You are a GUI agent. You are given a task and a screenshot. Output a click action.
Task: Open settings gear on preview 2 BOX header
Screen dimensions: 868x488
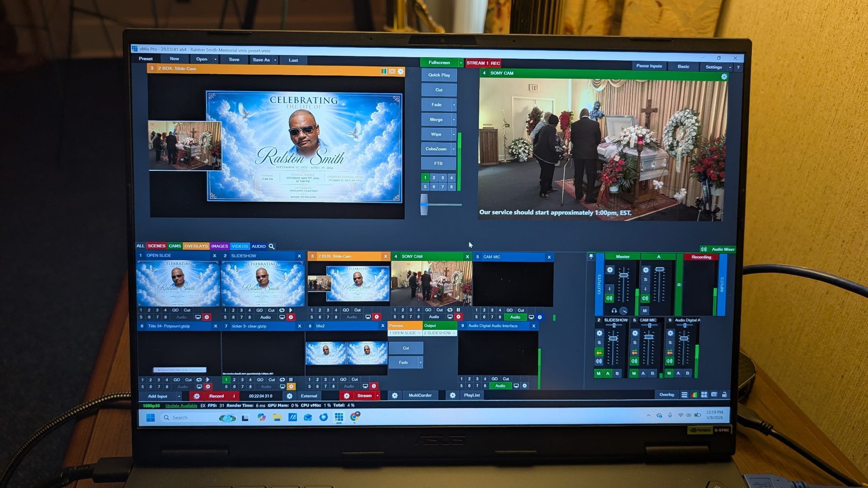(x=401, y=71)
